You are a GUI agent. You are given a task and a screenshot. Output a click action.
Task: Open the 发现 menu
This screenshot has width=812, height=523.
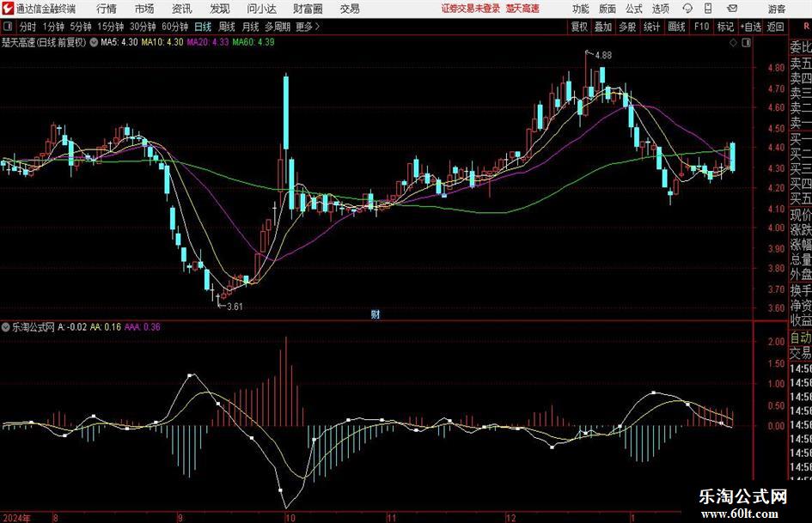[220, 9]
